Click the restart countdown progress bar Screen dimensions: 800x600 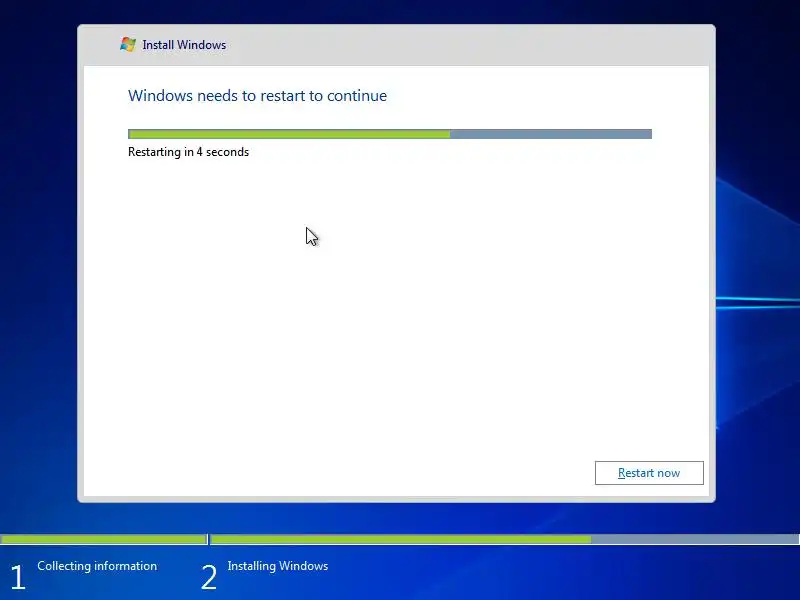[390, 134]
